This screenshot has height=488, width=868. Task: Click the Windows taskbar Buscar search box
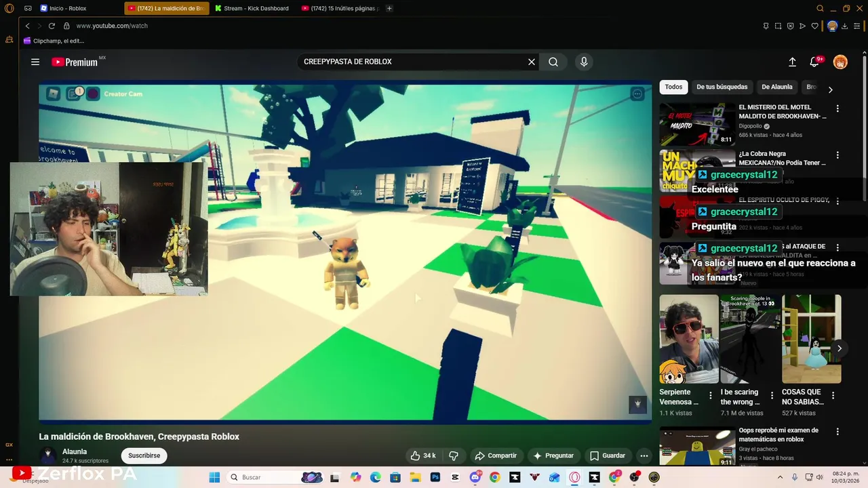coord(276,477)
